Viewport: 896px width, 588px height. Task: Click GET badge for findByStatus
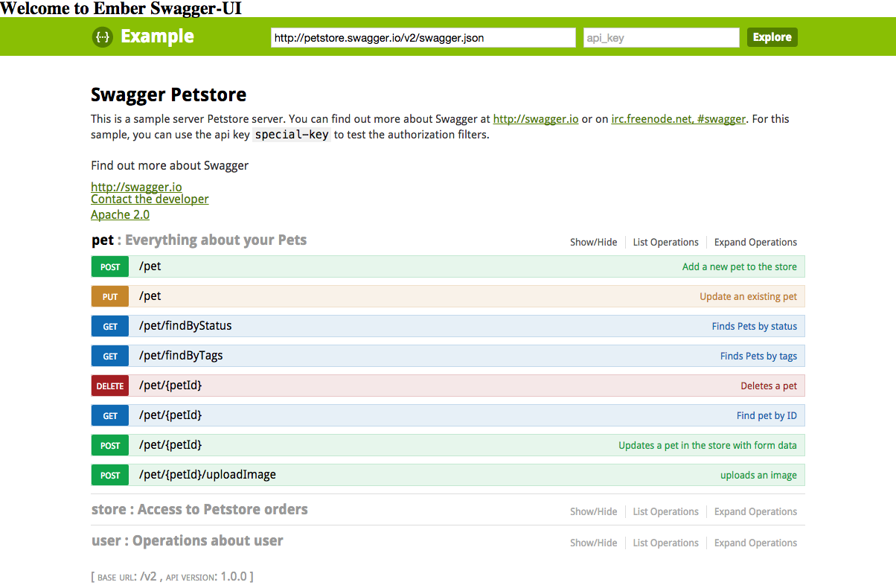pos(110,326)
